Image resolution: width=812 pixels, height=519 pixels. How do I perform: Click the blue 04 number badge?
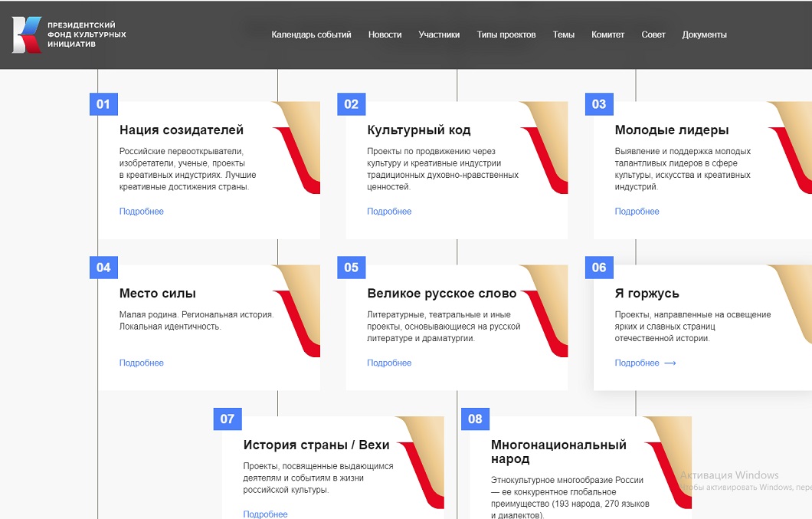tap(103, 268)
